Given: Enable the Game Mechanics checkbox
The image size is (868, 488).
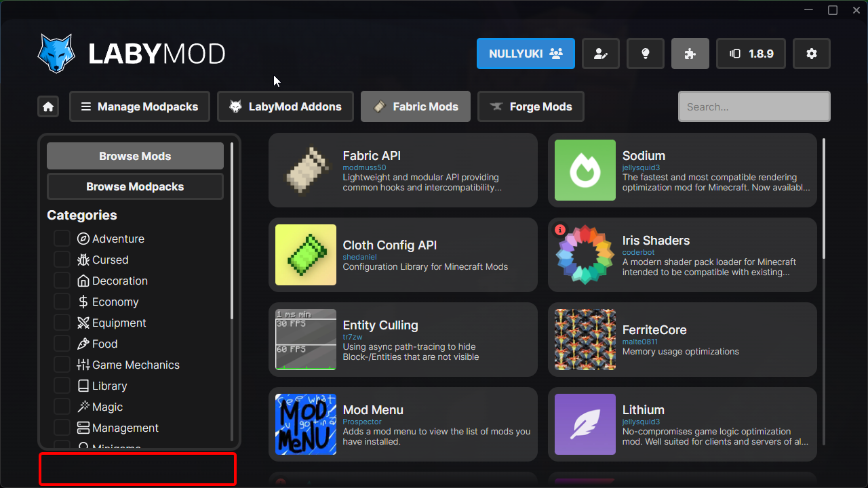Looking at the screenshot, I should point(62,365).
